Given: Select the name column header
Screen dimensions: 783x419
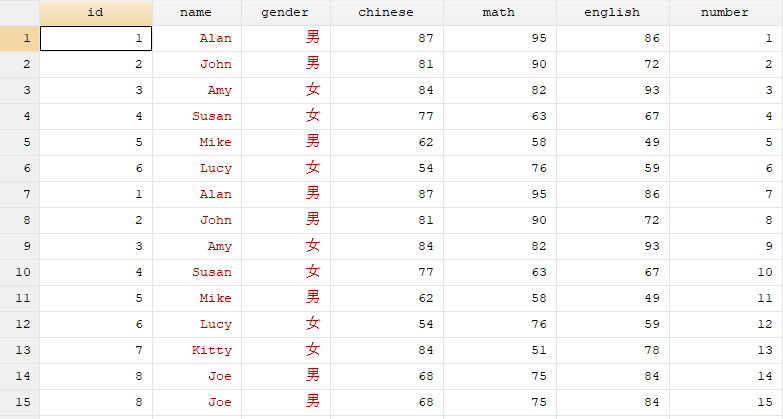Looking at the screenshot, I should 197,12.
